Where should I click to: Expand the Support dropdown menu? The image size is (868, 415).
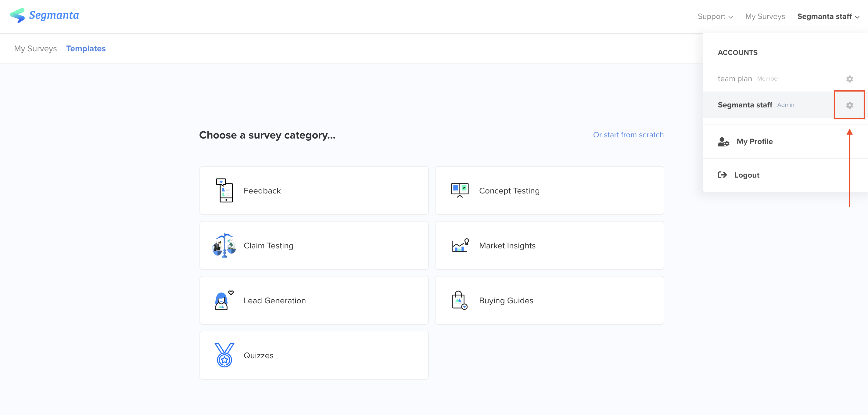tap(715, 16)
